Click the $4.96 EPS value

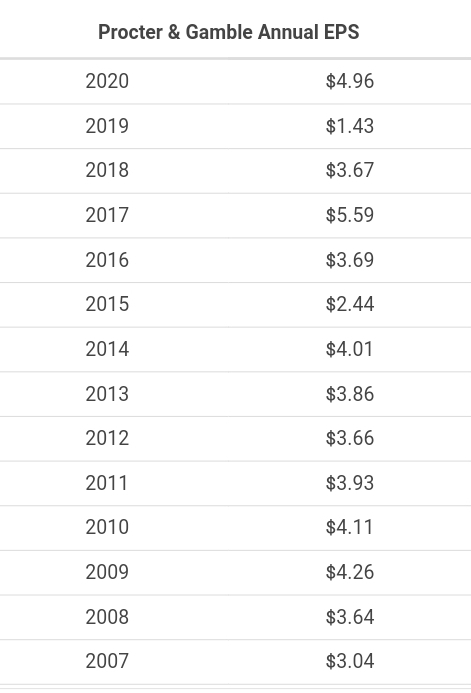point(349,81)
